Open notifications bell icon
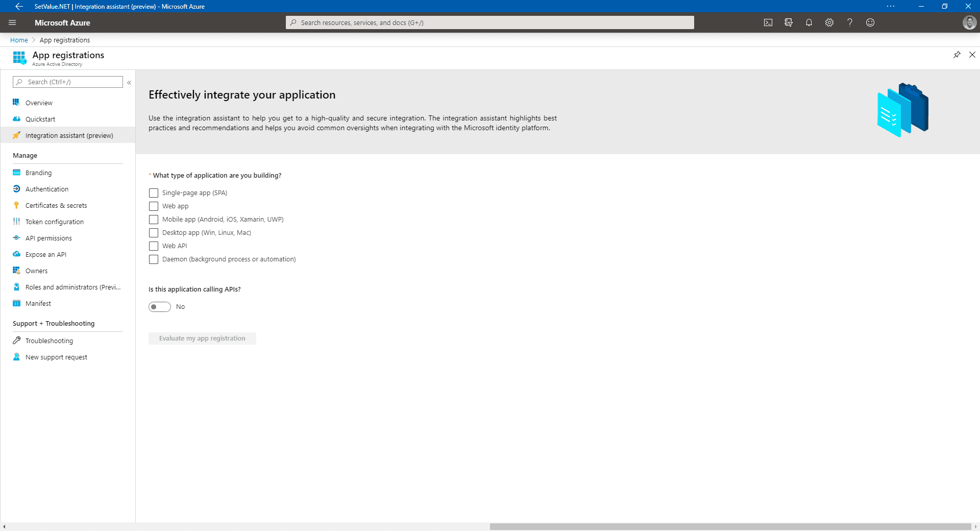Screen dimensions: 980x531 pyautogui.click(x=809, y=22)
